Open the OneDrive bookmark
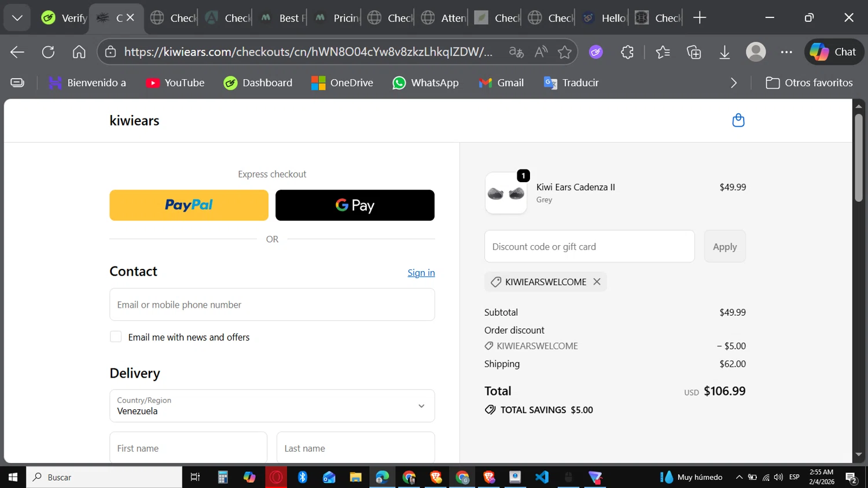The image size is (868, 488). pos(342,83)
